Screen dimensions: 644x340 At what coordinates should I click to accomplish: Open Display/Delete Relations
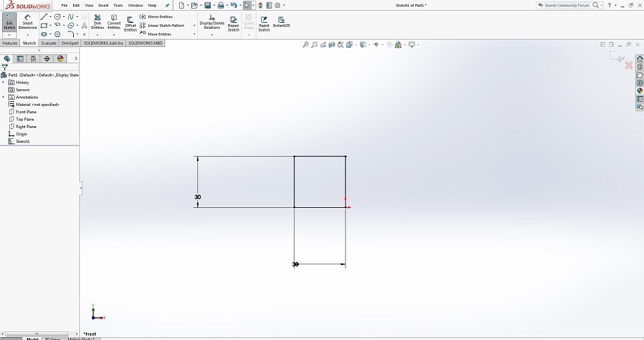tap(212, 21)
